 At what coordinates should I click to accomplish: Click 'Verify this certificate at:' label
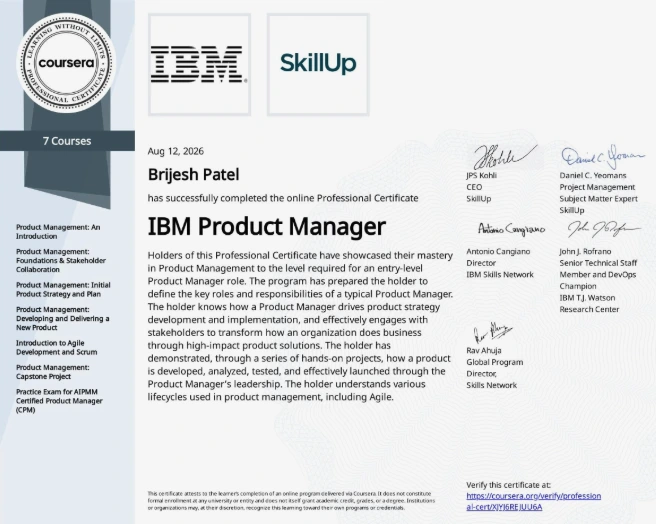coord(508,485)
